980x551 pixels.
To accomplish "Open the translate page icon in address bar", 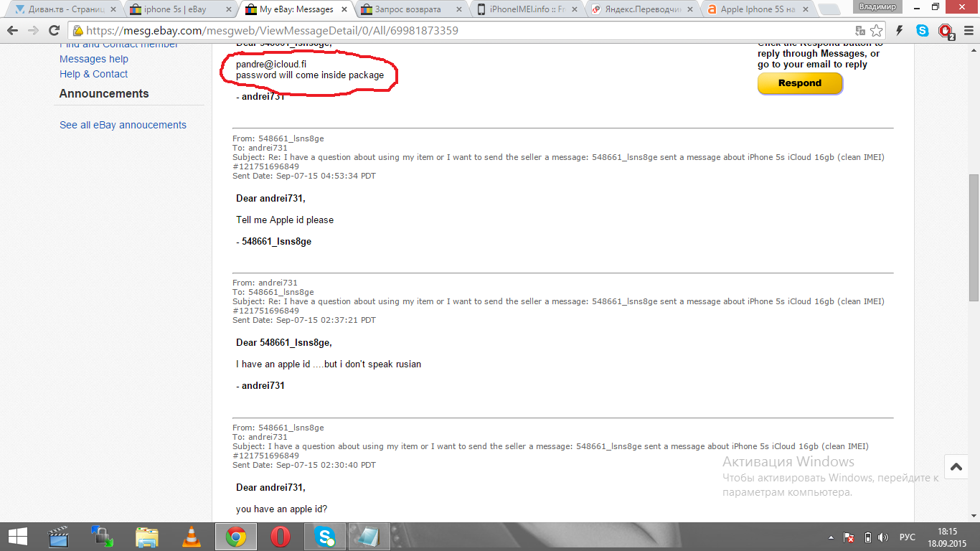I will tap(860, 31).
